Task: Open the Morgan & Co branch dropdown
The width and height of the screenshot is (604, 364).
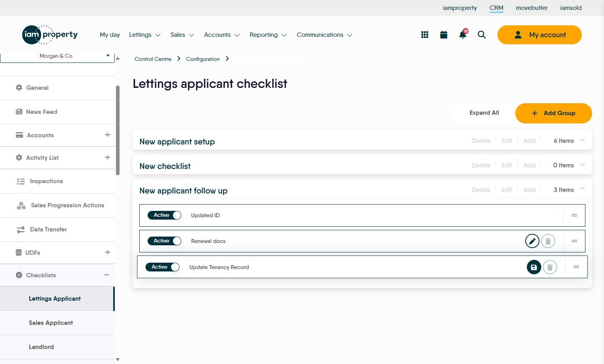Action: tap(57, 56)
